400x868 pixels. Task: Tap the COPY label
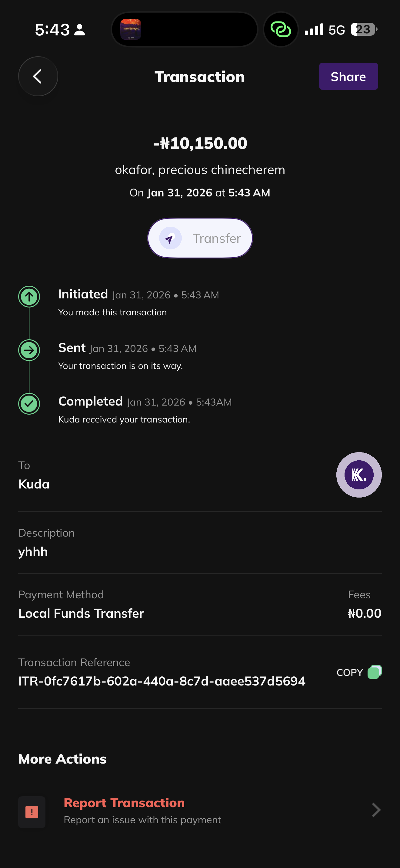(349, 672)
